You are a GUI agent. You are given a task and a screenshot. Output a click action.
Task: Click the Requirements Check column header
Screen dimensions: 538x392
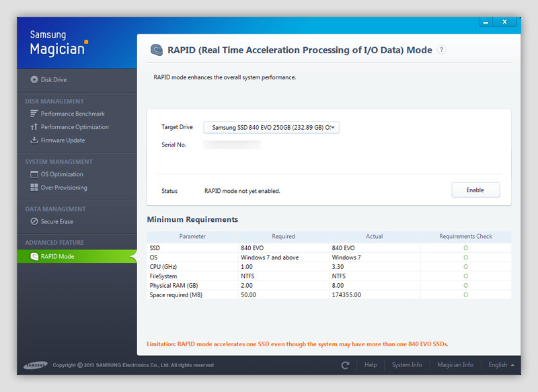tap(465, 236)
